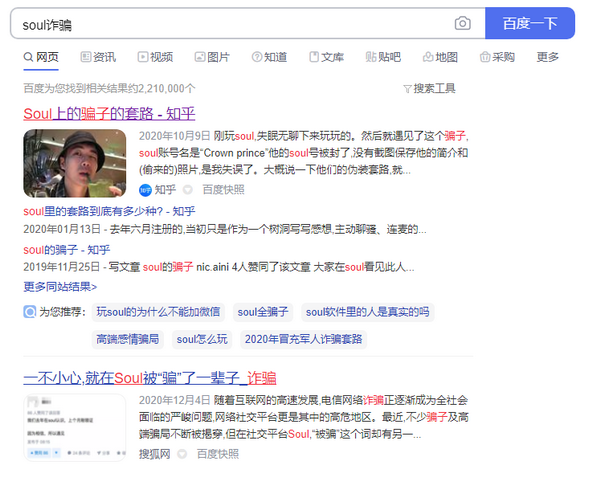Switch to the 文库 tab
Image resolution: width=600 pixels, height=478 pixels.
click(326, 57)
